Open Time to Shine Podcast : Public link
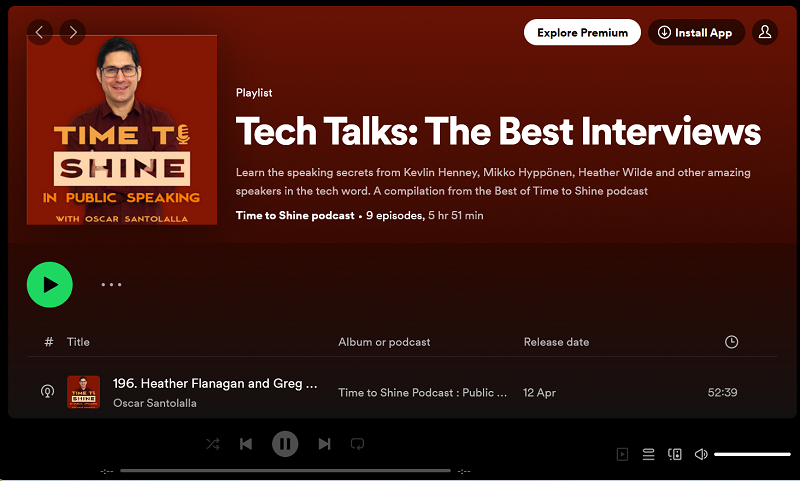 coord(422,392)
